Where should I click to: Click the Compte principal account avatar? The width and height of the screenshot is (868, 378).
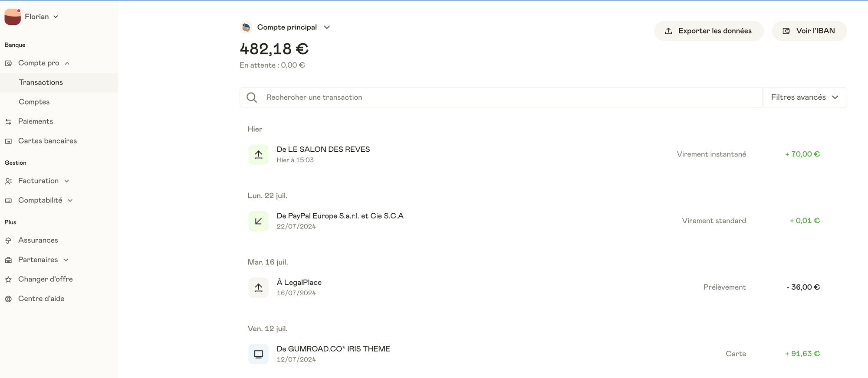(x=246, y=27)
